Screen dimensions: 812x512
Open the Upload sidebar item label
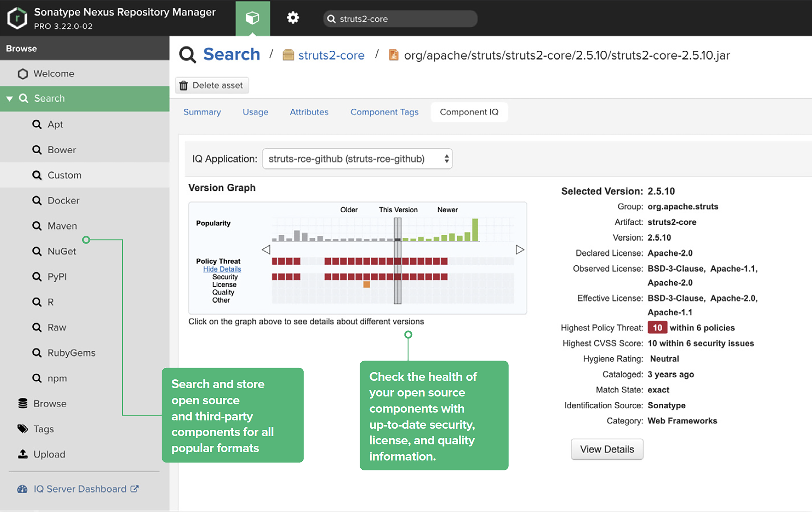pos(49,454)
